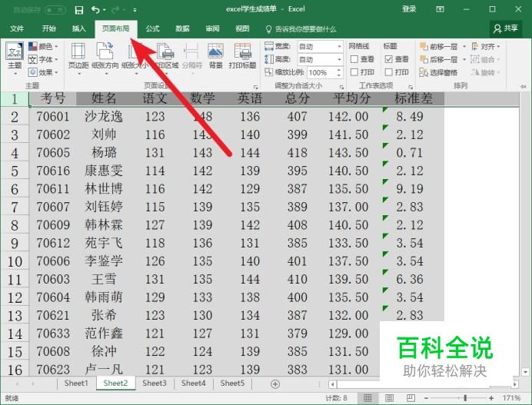This screenshot has width=532, height=405.
Task: Select the Sheet1 tab
Action: [76, 383]
